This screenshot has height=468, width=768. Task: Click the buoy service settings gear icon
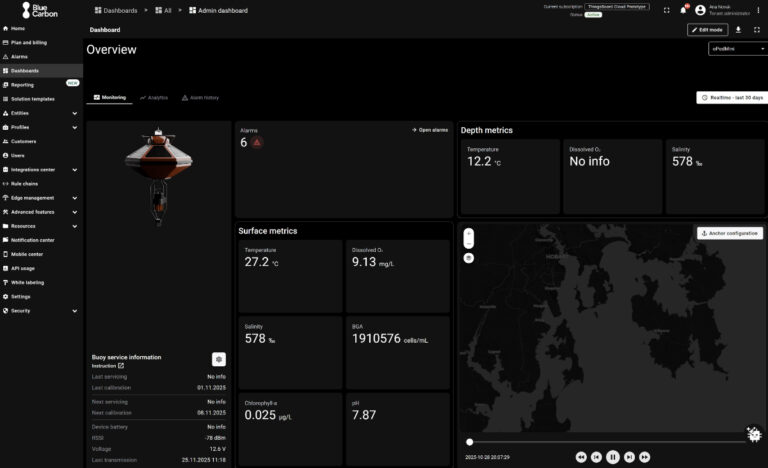click(219, 359)
